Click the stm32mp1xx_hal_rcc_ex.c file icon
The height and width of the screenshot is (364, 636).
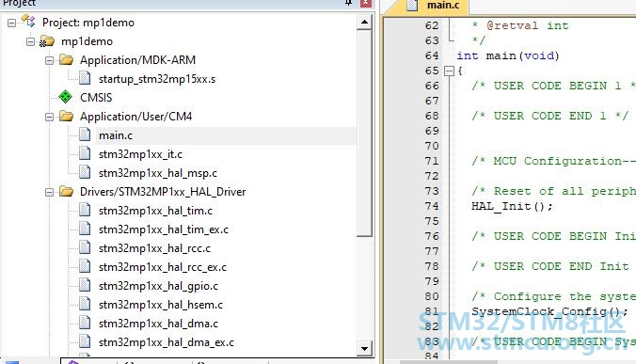tap(85, 266)
